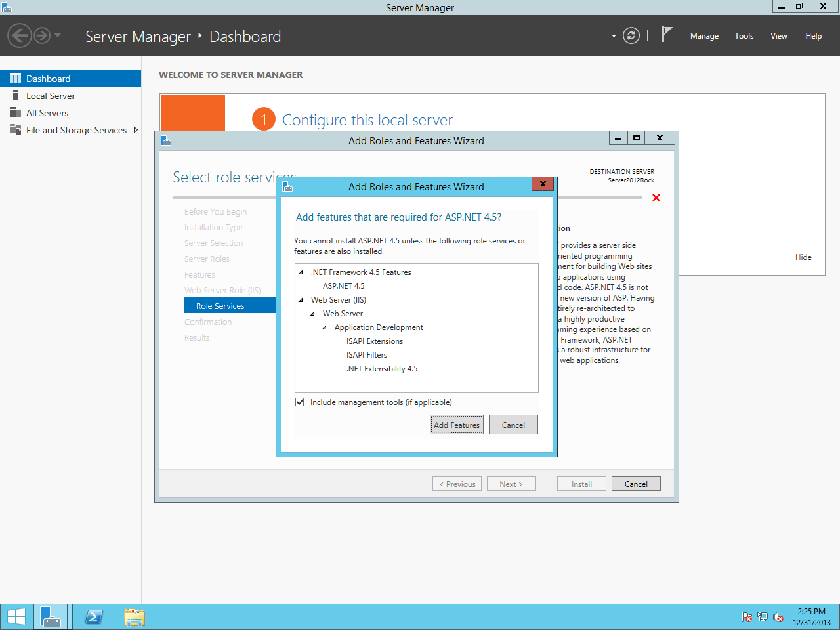
Task: Open Windows PowerShell from taskbar
Action: pyautogui.click(x=94, y=617)
